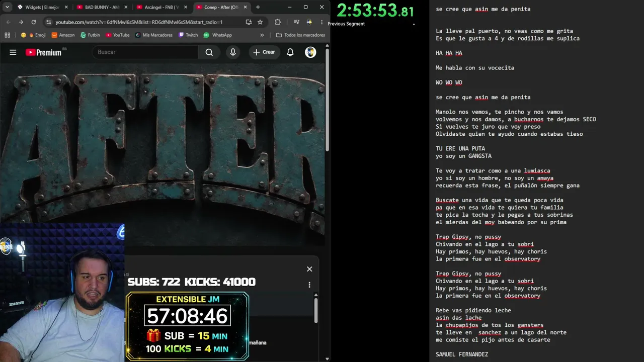644x362 pixels.
Task: Click the lyric line 'TU ERE UNA PUTA'
Action: click(460, 149)
